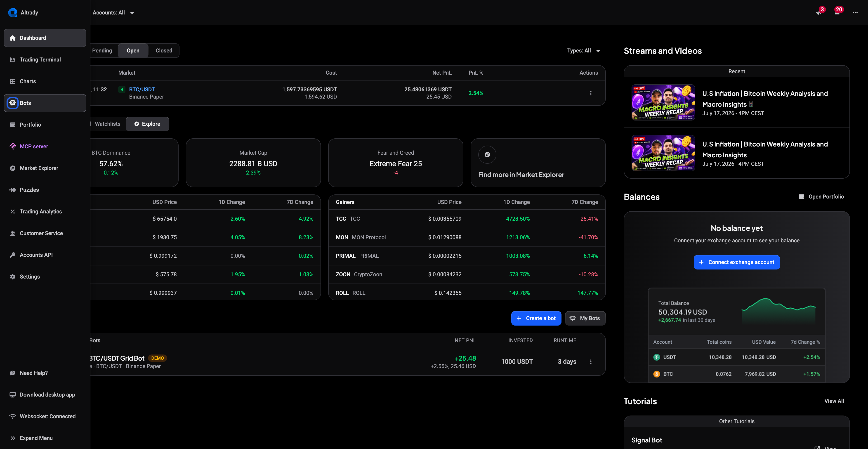Open the Dashboard home icon
868x449 pixels.
click(x=13, y=38)
